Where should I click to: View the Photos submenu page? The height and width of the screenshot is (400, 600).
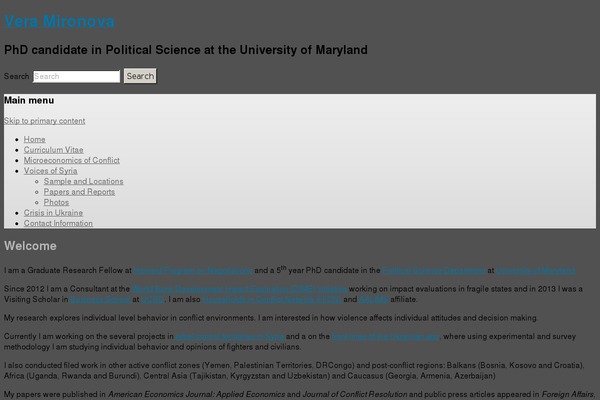(x=56, y=202)
